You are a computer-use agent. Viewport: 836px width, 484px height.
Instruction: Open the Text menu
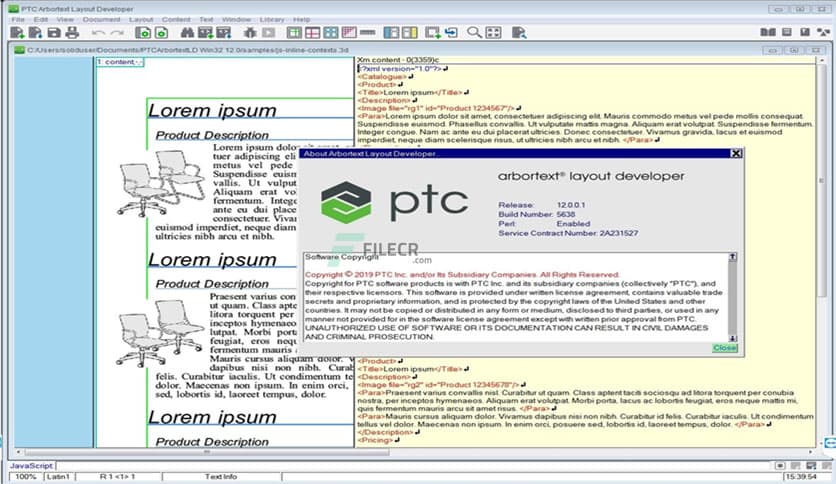click(x=206, y=19)
